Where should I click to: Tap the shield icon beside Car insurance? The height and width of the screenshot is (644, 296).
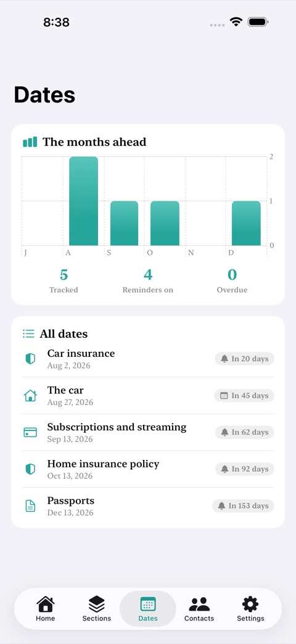[30, 359]
